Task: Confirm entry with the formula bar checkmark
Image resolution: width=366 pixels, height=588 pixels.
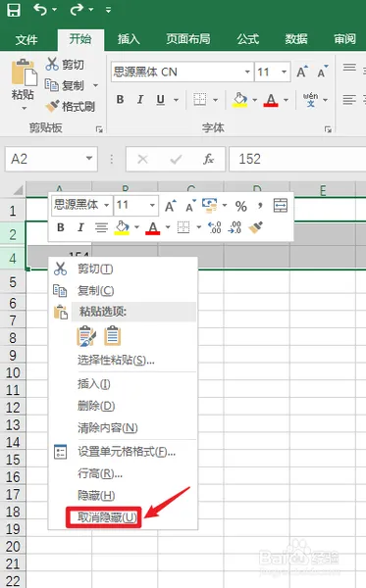Action: (176, 160)
